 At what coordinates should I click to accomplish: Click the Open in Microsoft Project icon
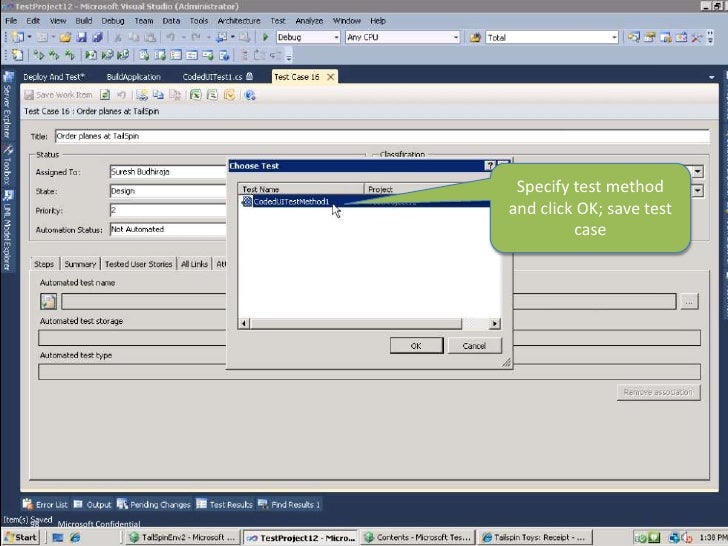212,95
